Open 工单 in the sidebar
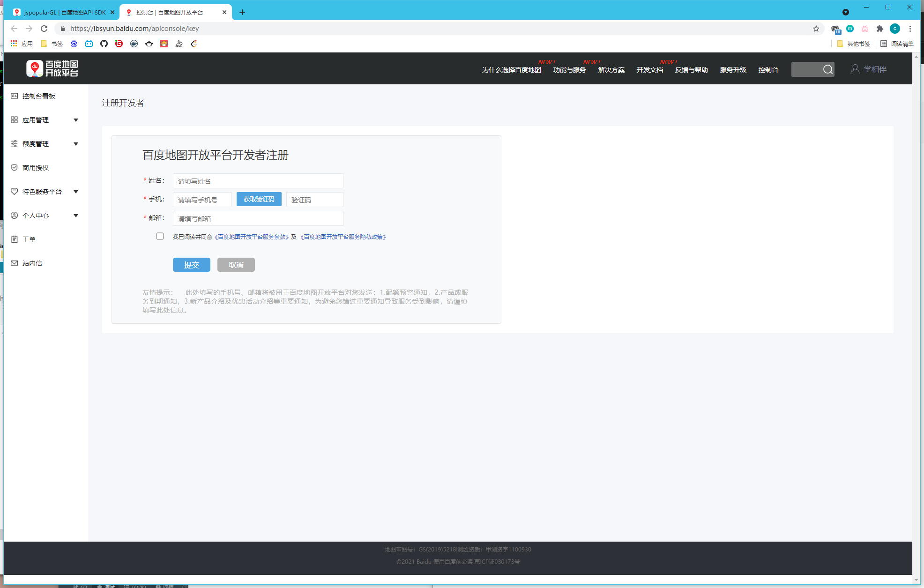Screen dimensions: 924x588 [29, 239]
